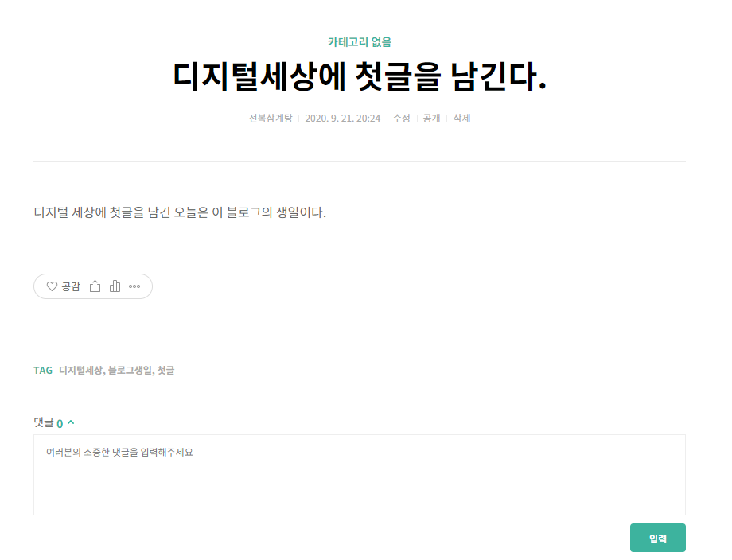Open the 블로그생일 tag
The width and height of the screenshot is (732, 560).
(x=130, y=371)
